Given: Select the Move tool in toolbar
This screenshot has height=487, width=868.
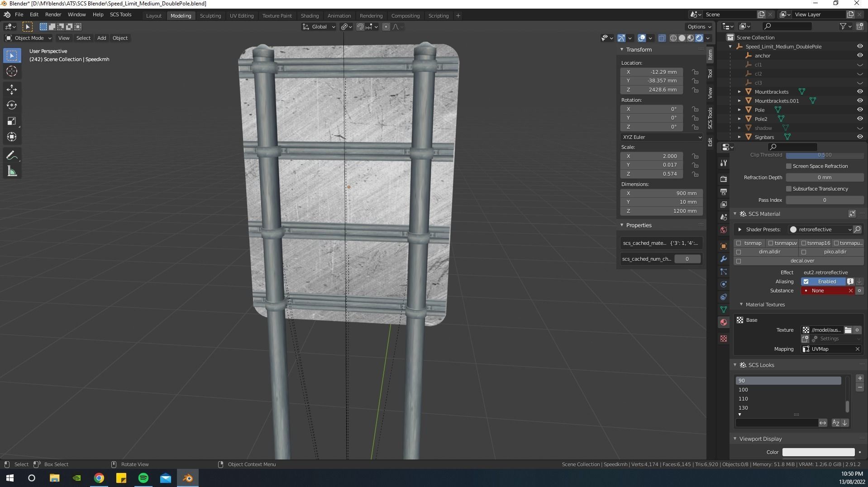Looking at the screenshot, I should (x=12, y=90).
